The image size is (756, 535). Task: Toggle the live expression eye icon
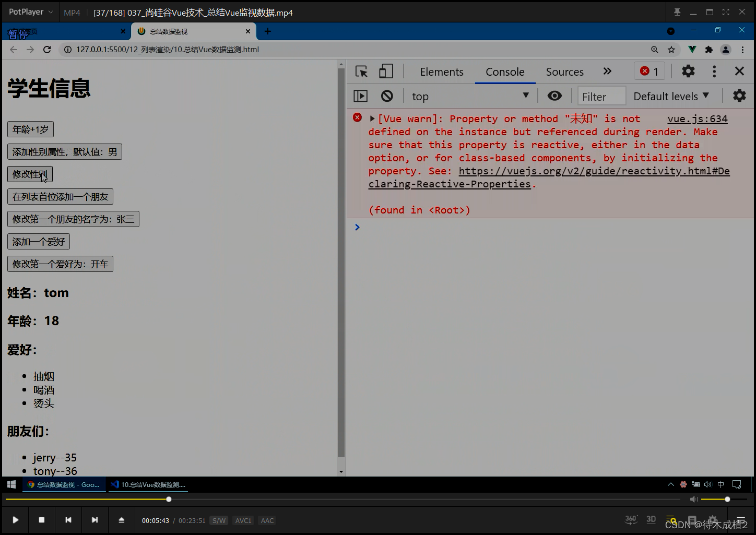[554, 96]
